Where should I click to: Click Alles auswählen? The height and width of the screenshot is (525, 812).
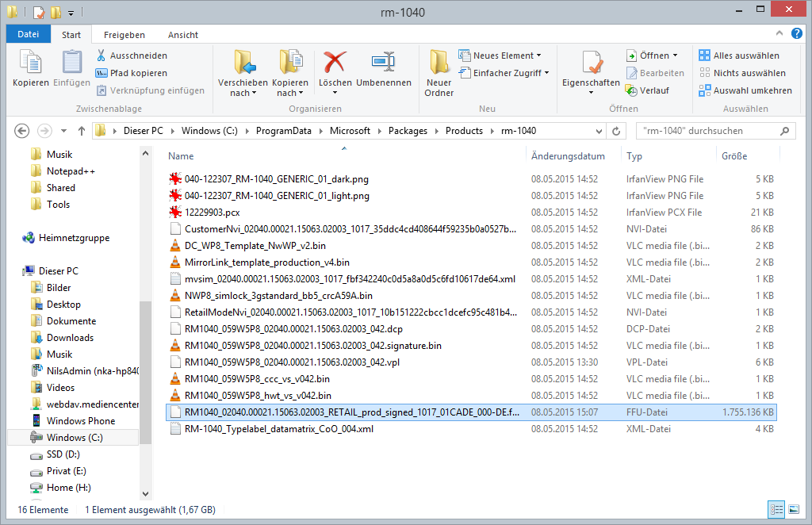(739, 56)
